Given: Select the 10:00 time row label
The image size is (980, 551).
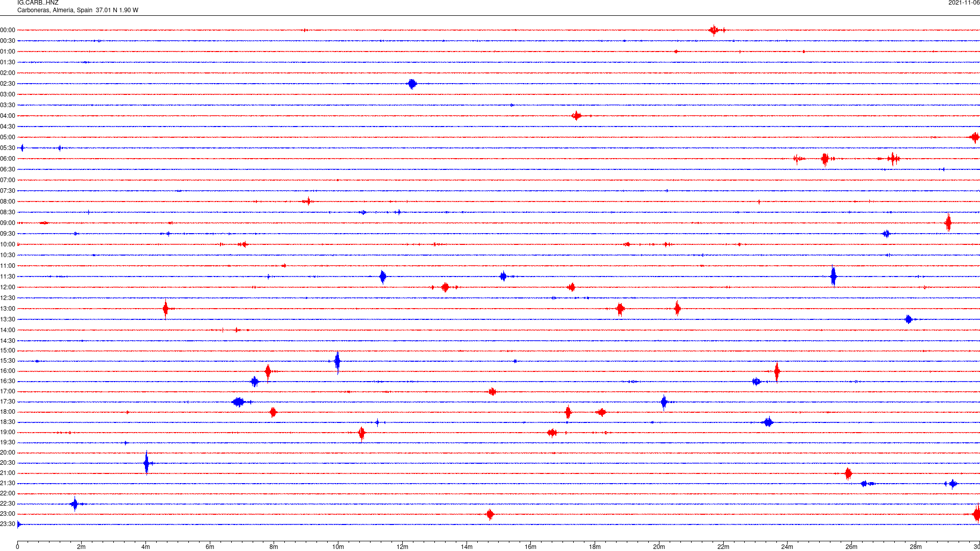Looking at the screenshot, I should 8,244.
